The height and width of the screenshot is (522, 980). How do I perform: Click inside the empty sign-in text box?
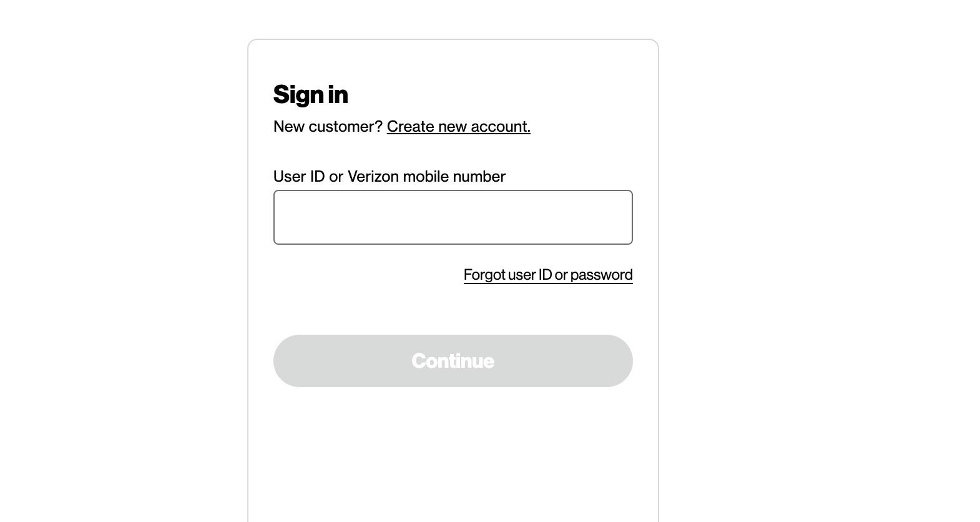tap(453, 217)
